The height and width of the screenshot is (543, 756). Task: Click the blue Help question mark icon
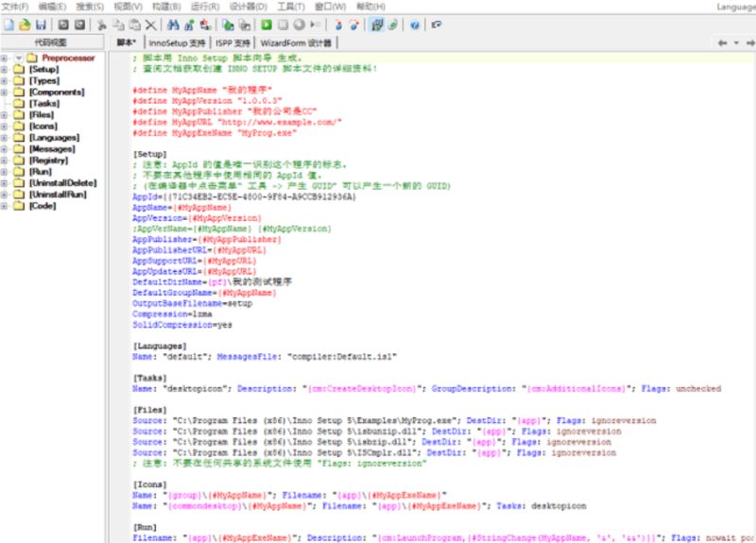click(x=415, y=25)
